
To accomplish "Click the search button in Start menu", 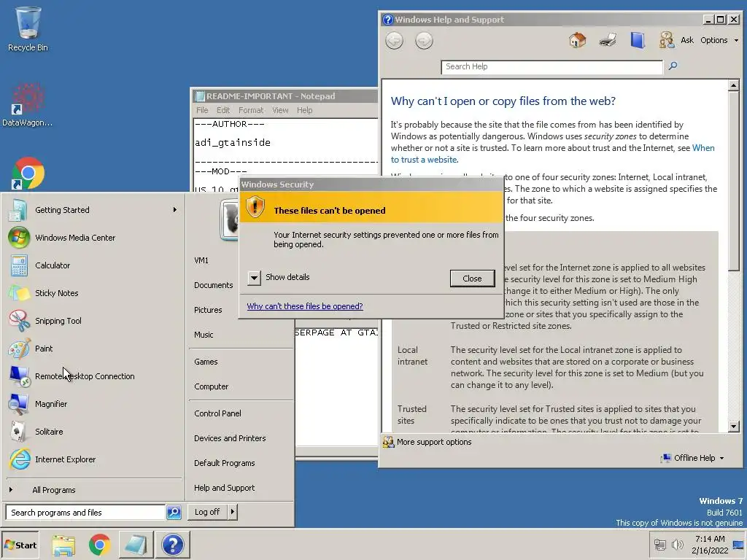I will click(174, 513).
